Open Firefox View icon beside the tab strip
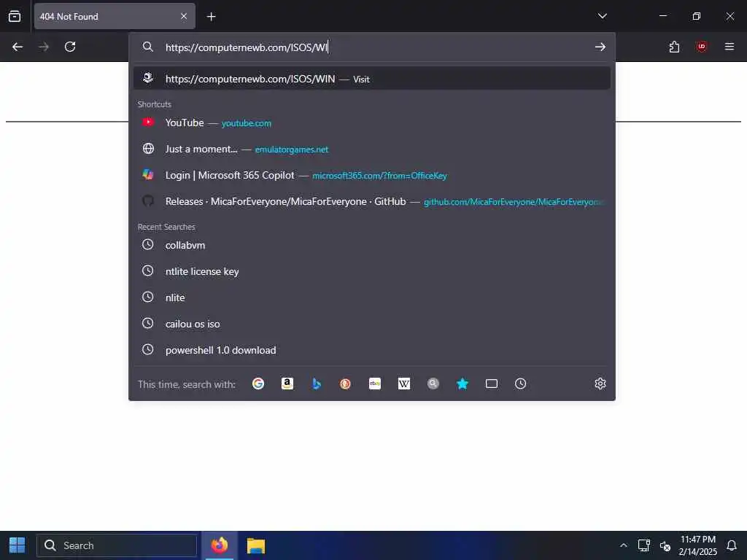Screen dimensions: 747x560 pyautogui.click(x=15, y=16)
